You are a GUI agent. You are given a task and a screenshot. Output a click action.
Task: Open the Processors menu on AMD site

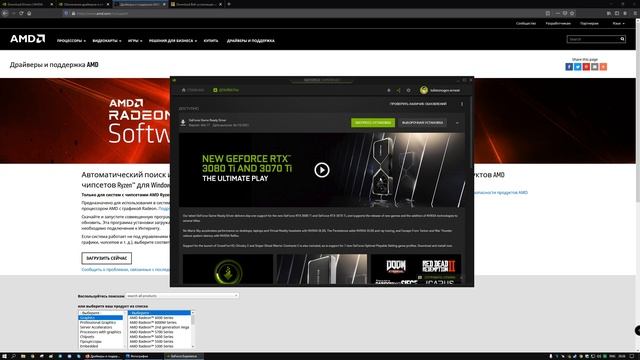(x=71, y=41)
